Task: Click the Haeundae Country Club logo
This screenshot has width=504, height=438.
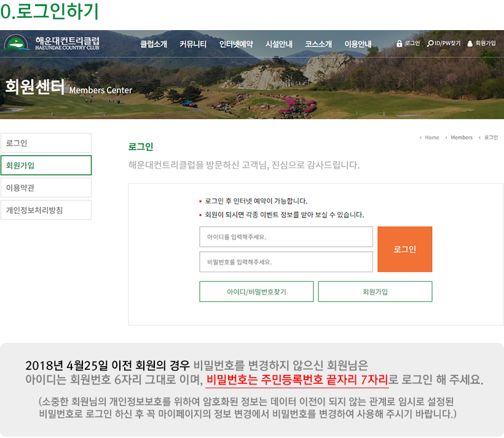Action: tap(52, 44)
